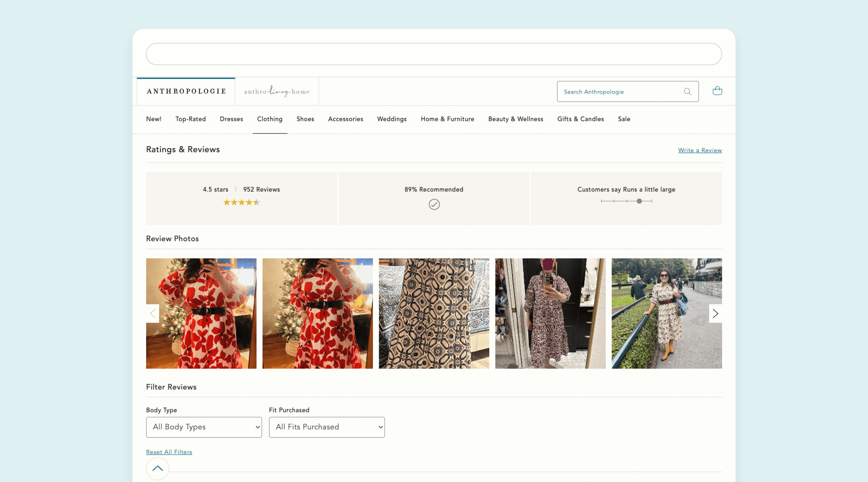Click the previous review photos arrow

pyautogui.click(x=153, y=314)
